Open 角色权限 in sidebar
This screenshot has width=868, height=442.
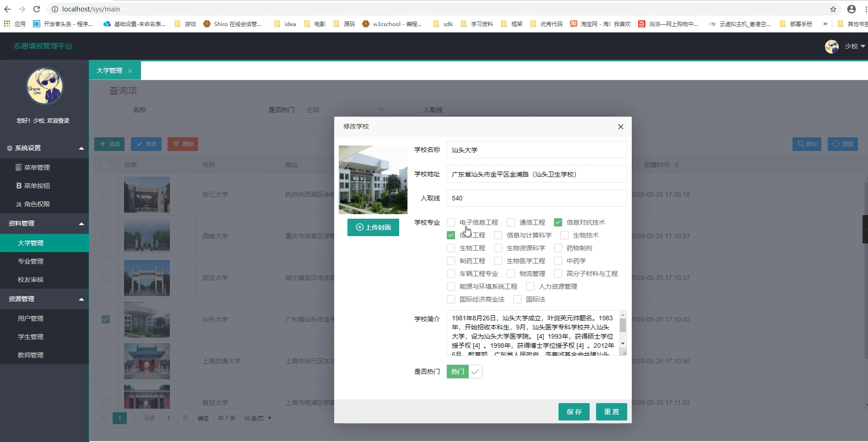[44, 204]
